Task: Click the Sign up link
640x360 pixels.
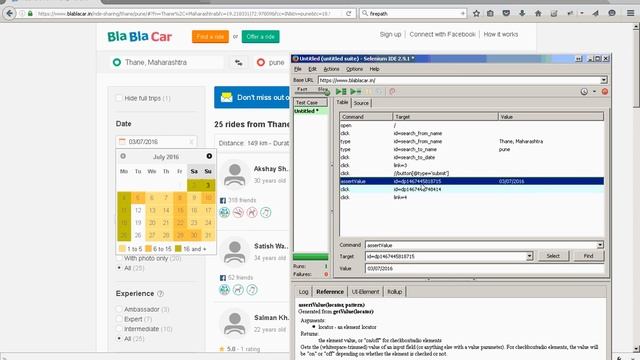Action: 390,34
